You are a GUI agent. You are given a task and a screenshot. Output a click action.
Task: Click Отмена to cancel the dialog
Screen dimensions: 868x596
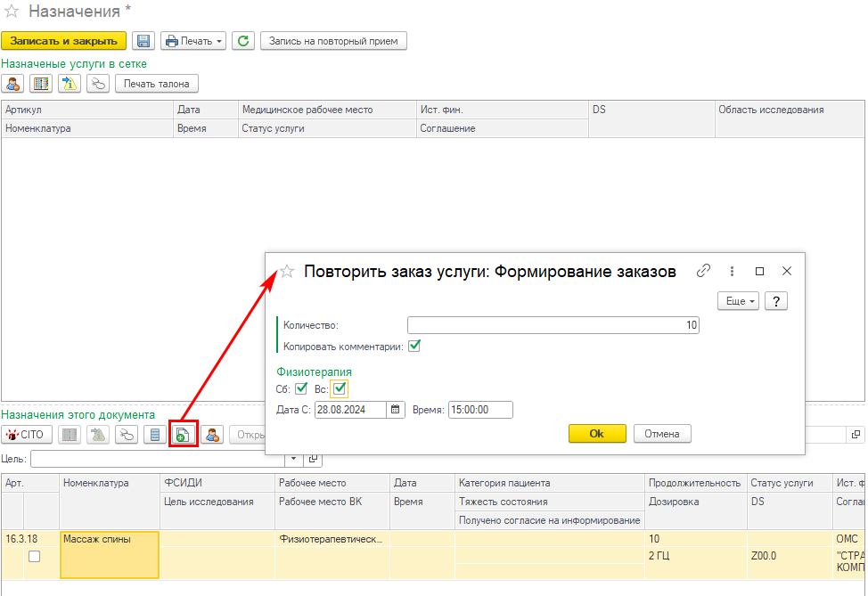662,434
